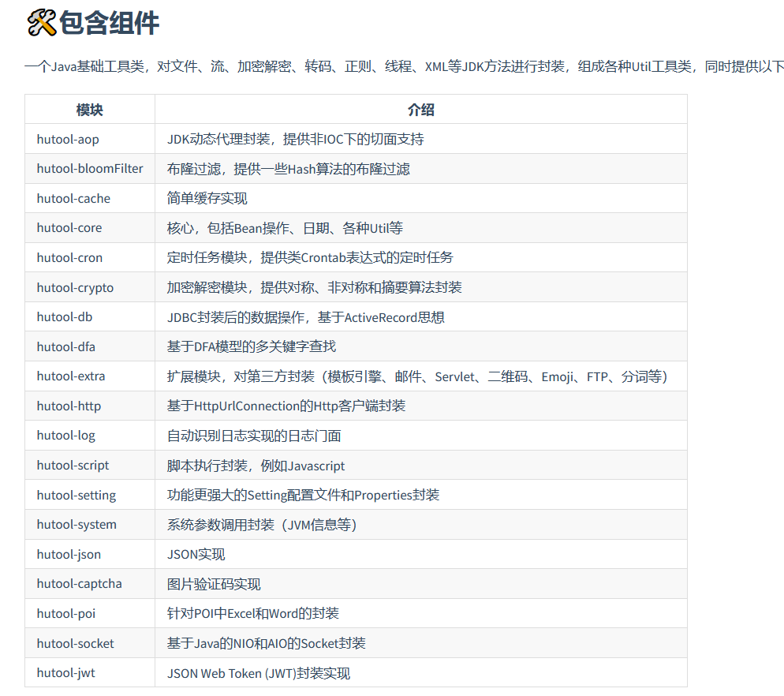
Task: Select the hutool-aop module name
Action: [67, 139]
